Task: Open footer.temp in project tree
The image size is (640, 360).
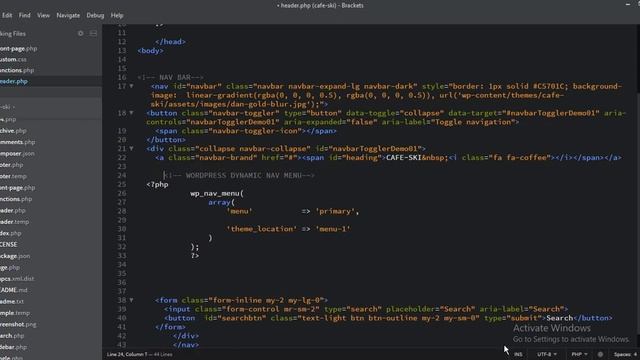Action: pos(13,176)
